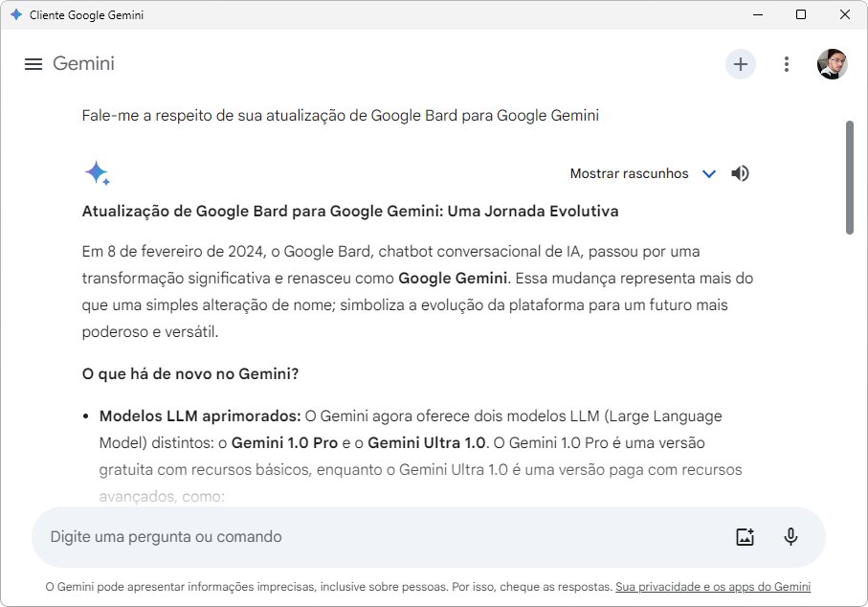Viewport: 868px width, 607px height.
Task: Click the Gemini app icon in title bar
Action: 16,15
